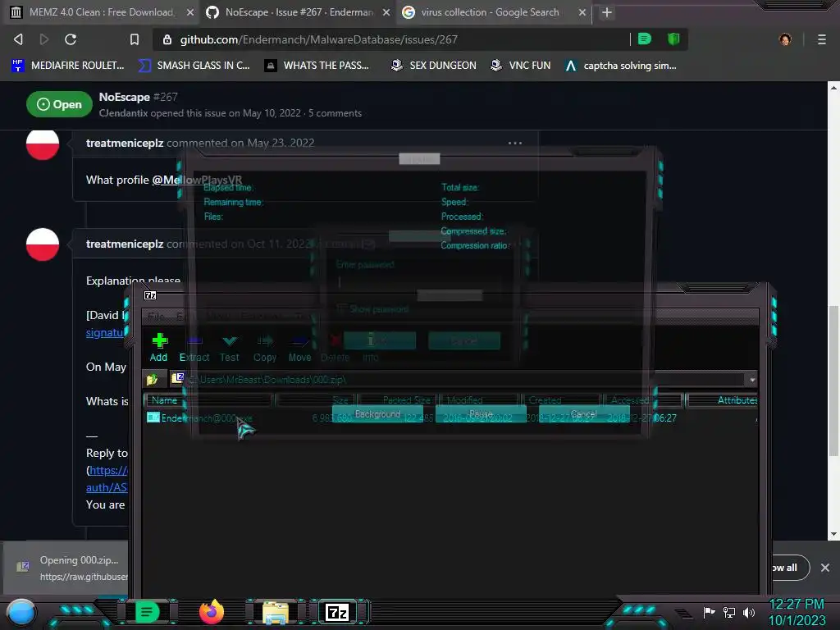Screen dimensions: 840x630
Task: Click the Action Center flag tray icon
Action: point(709,612)
